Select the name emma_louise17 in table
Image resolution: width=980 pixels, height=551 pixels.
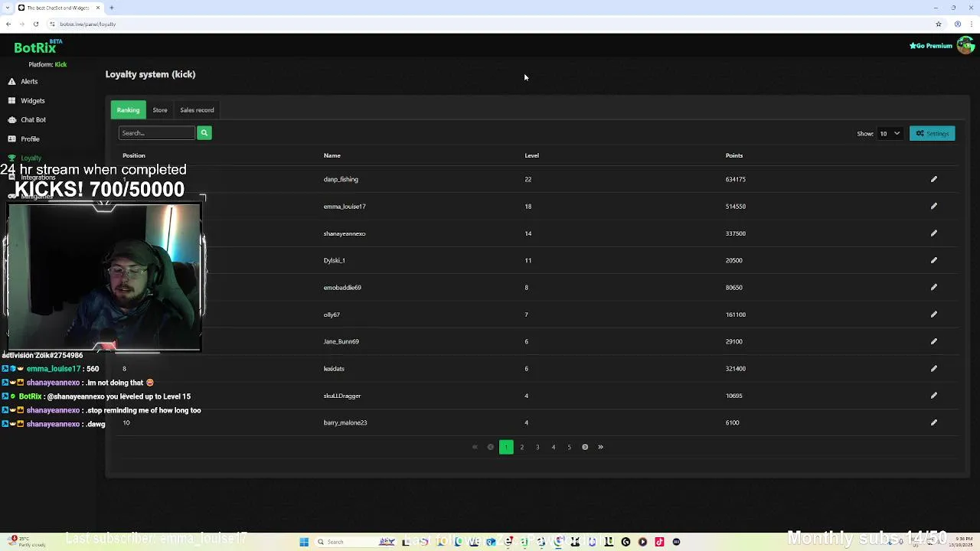(345, 206)
